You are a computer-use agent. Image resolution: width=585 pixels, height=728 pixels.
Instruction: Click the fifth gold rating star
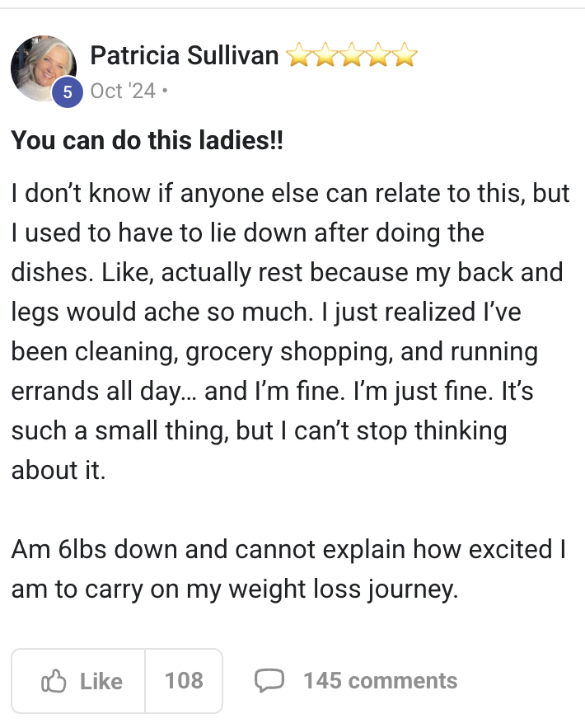[x=405, y=54]
